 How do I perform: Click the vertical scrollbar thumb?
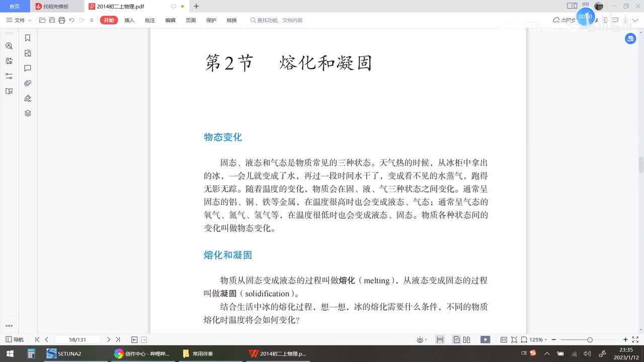pos(641,164)
